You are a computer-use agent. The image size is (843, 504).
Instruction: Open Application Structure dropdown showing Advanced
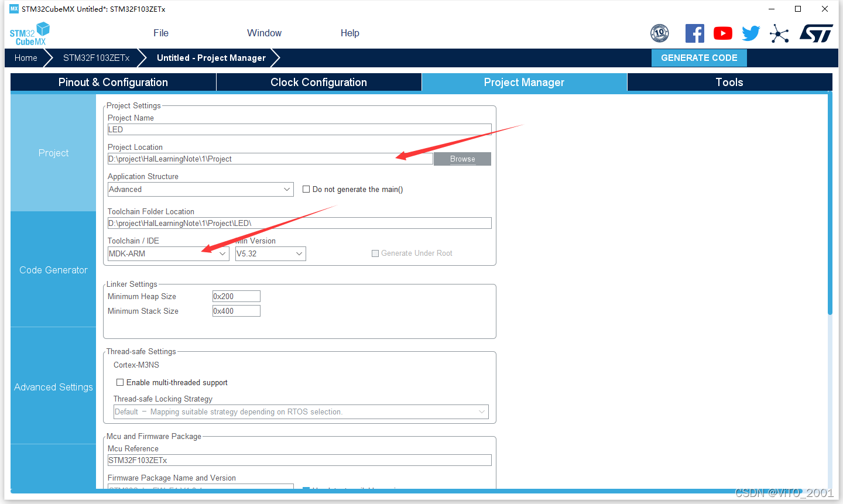(201, 189)
